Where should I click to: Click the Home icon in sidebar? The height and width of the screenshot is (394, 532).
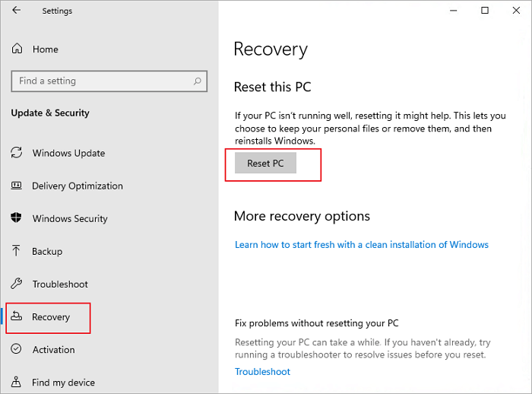coord(17,49)
